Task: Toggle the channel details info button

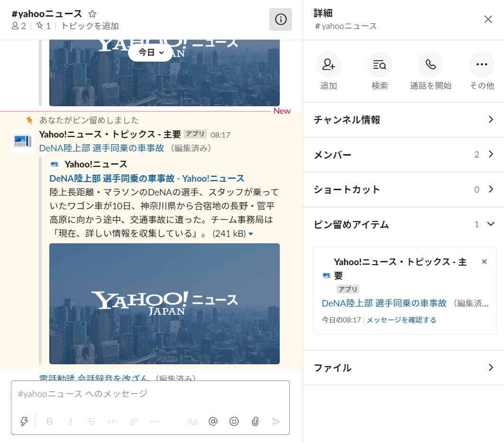Action: tap(281, 19)
